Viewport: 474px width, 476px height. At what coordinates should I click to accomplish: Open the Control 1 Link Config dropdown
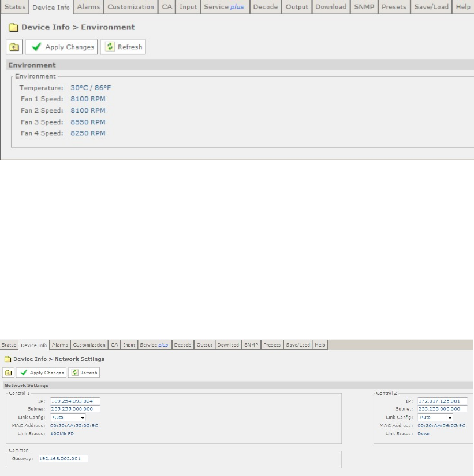(x=68, y=417)
